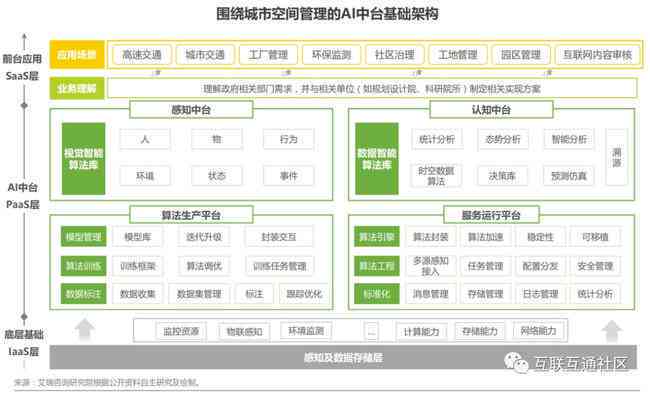Select the 物 box in 感知中台
Viewport: 650px width, 393px height.
(217, 139)
